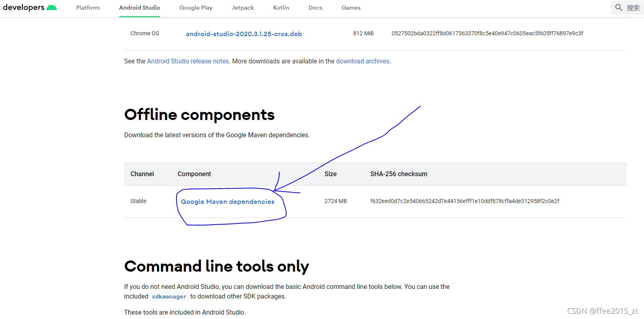The image size is (644, 319).
Task: Click the Chrome OS platform cell
Action: tap(144, 33)
